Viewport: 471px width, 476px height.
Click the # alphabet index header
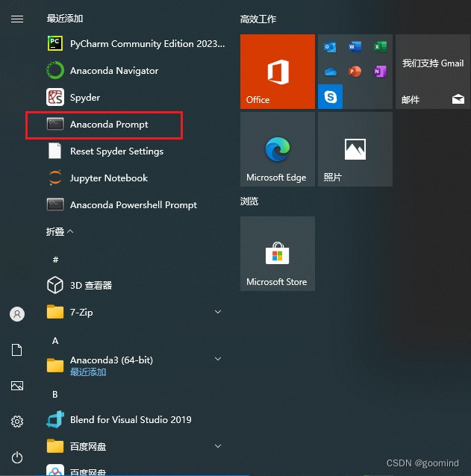(x=55, y=260)
